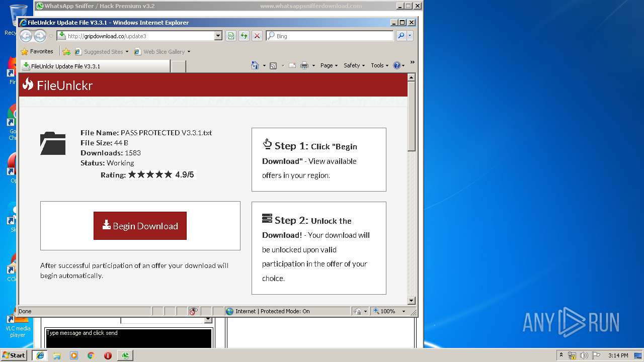Click WhatsApp Sniffer taskbar icon
The image size is (644, 362).
[x=125, y=355]
